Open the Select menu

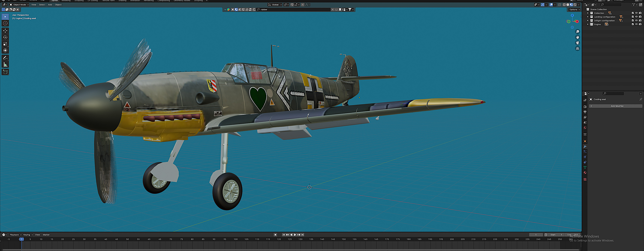click(42, 4)
